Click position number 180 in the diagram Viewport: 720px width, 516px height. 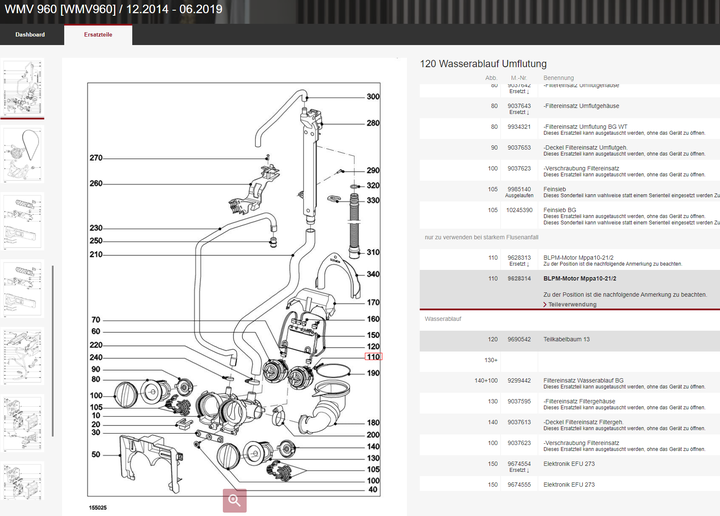click(x=373, y=423)
